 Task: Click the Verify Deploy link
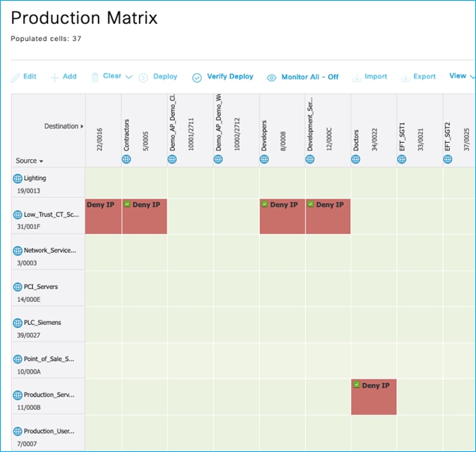pos(230,76)
